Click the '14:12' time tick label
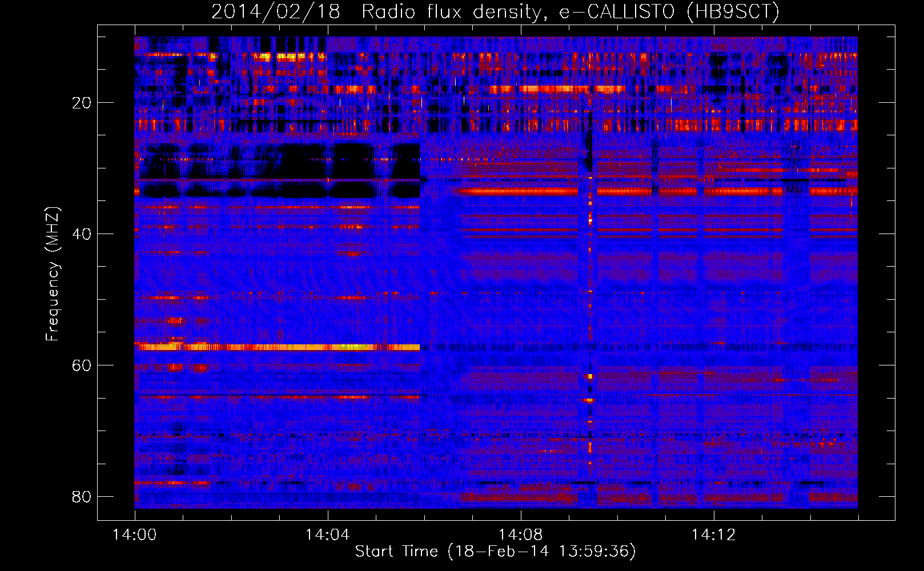This screenshot has height=571, width=924. 713,535
